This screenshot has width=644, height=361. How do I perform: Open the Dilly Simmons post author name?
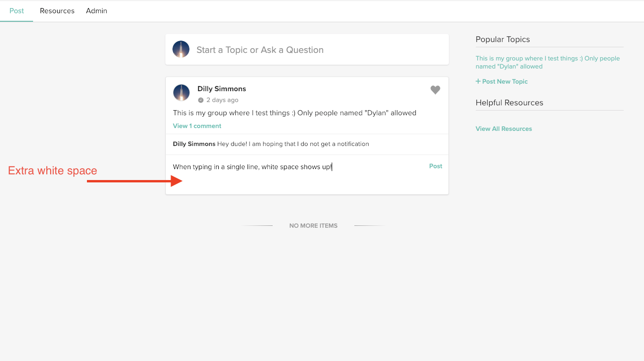point(222,89)
